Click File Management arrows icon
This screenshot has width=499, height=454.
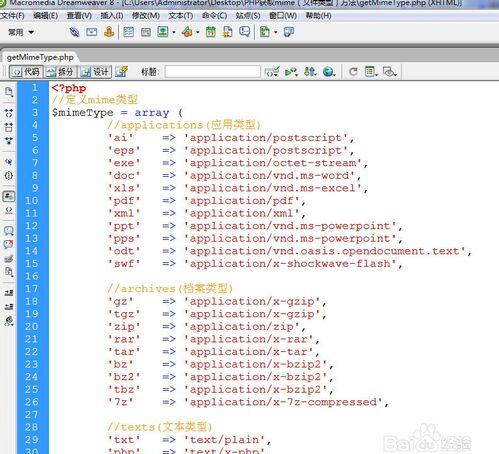(x=310, y=72)
